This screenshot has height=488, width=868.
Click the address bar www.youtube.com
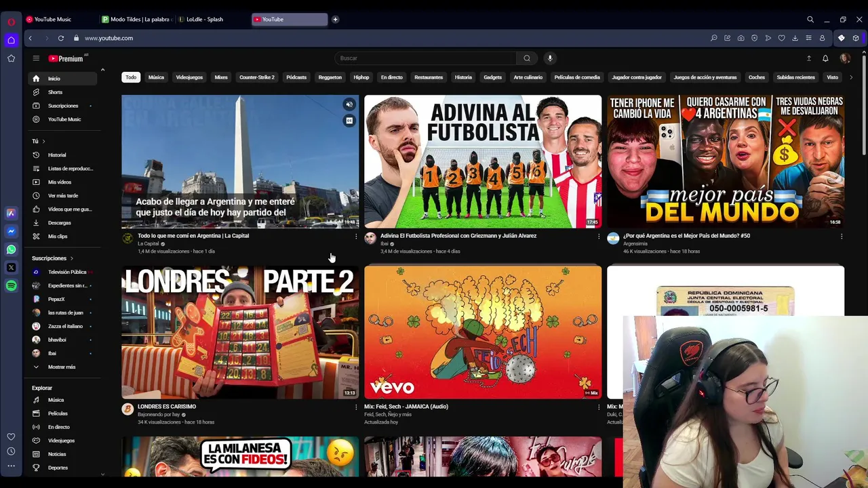tap(108, 39)
